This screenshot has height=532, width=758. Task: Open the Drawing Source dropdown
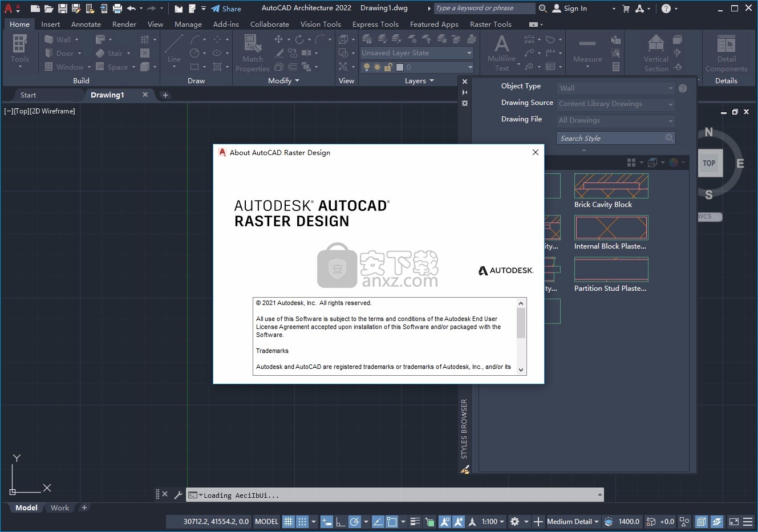(x=616, y=104)
